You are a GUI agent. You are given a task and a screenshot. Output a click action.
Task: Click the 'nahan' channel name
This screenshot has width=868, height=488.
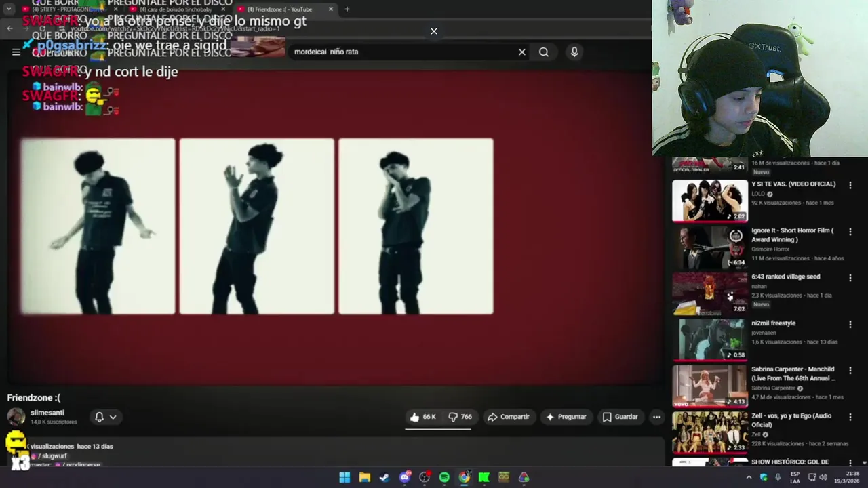tap(759, 287)
